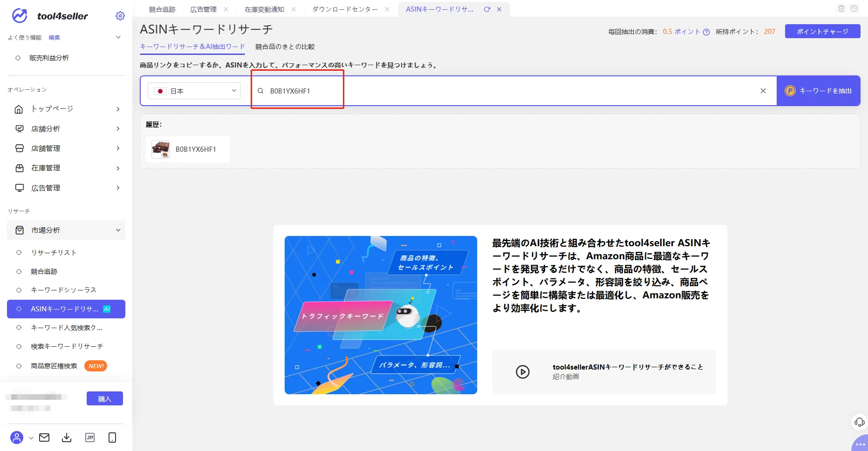Click the 在庫管理 box icon
Screen dimensions: 868x451
point(20,168)
